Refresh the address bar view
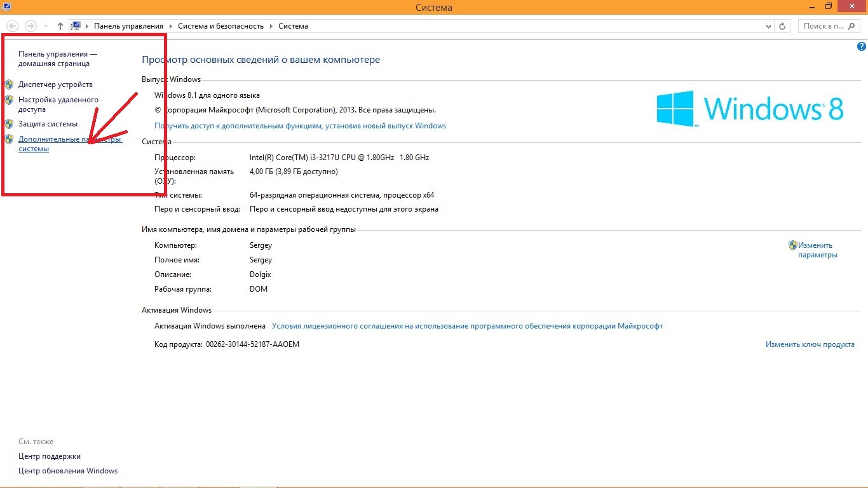Viewport: 868px width, 488px height. point(783,26)
